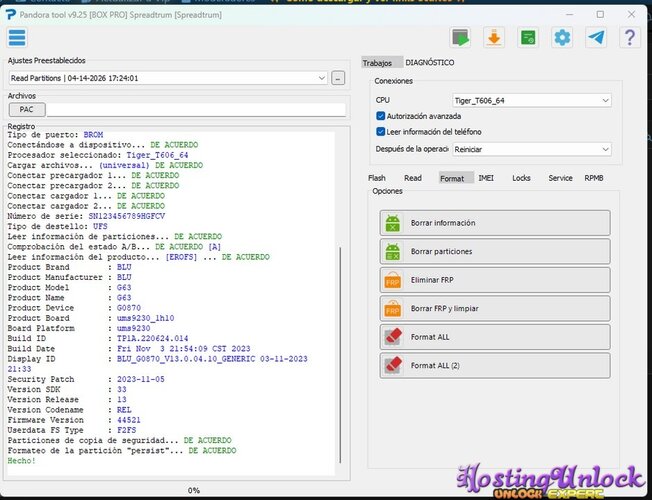Image resolution: width=652 pixels, height=500 pixels.
Task: Click Eliminar FRP button
Action: click(x=495, y=280)
